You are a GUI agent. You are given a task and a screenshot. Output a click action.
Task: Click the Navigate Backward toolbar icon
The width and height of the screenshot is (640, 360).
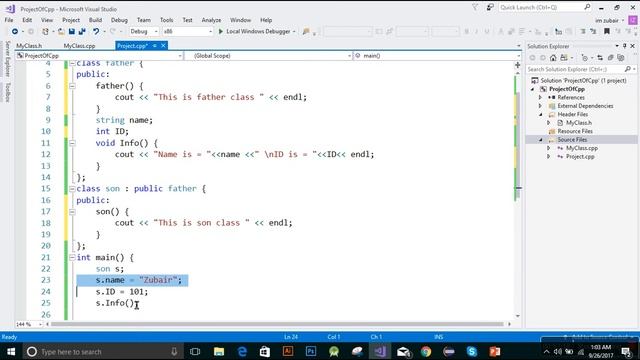[x=15, y=31]
